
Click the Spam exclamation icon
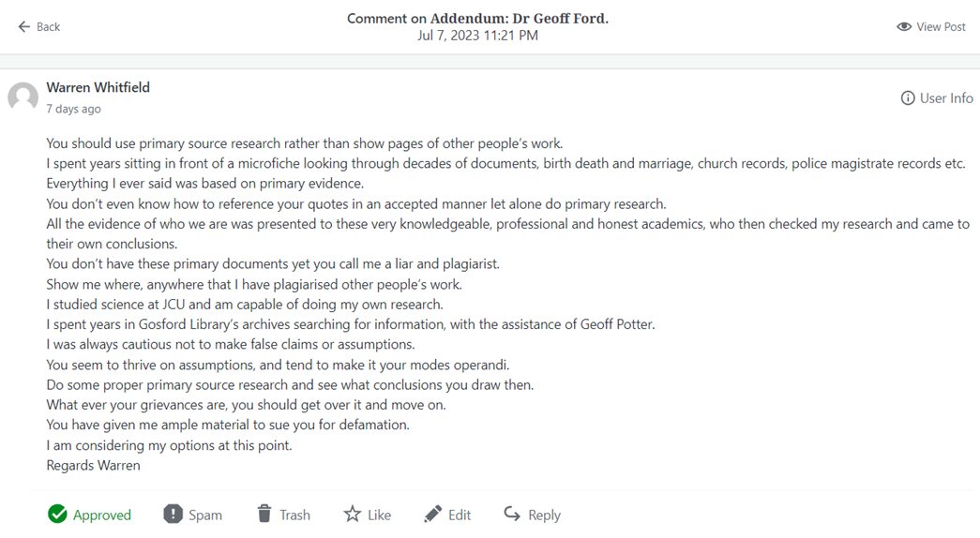point(173,514)
